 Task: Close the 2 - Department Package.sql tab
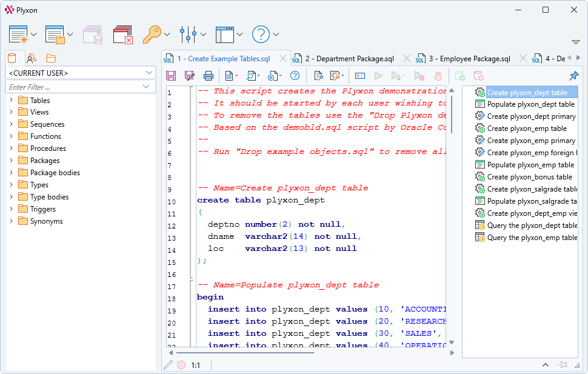(407, 59)
